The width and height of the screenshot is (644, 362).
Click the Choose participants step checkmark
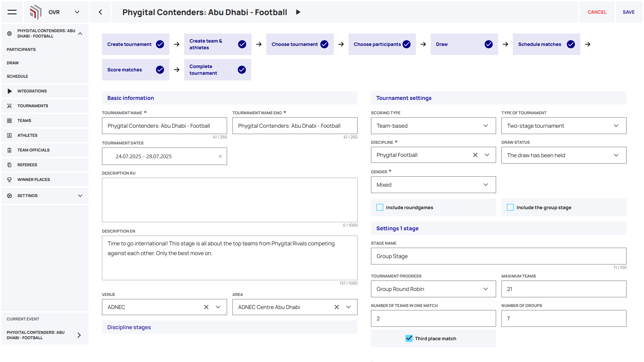tap(407, 44)
